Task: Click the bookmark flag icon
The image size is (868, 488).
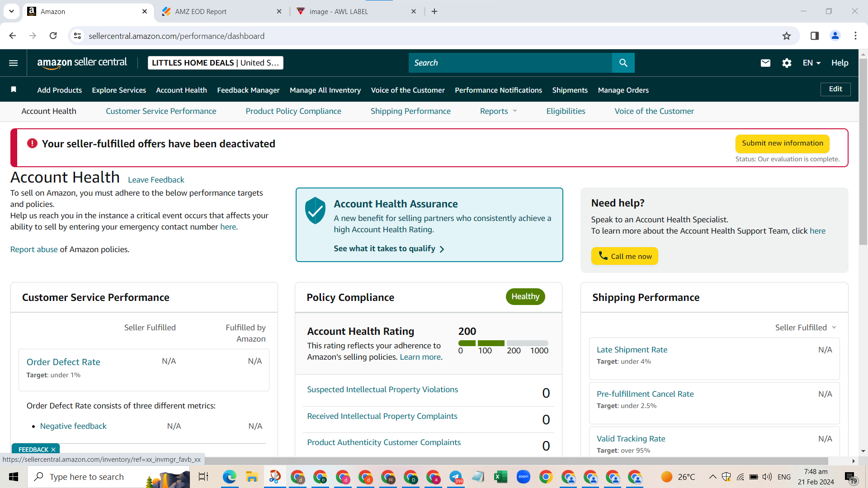Action: 14,89
